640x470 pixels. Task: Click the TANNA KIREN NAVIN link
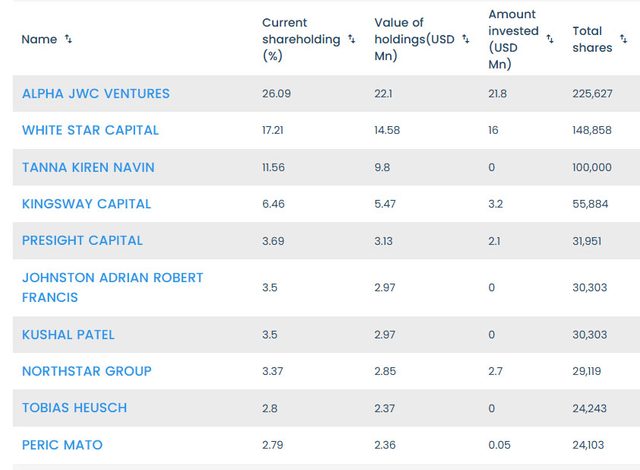click(88, 167)
